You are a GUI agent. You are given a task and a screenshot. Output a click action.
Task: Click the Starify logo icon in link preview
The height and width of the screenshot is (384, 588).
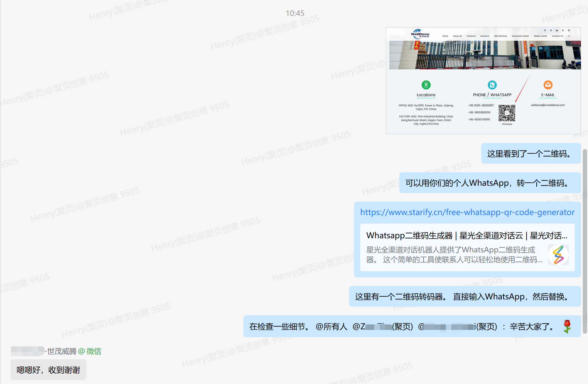click(x=558, y=255)
